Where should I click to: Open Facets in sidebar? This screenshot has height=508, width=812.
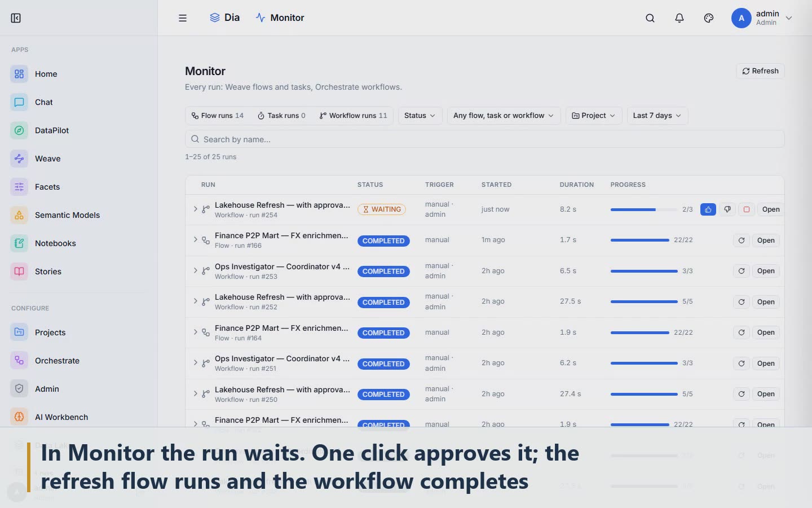coord(78,187)
